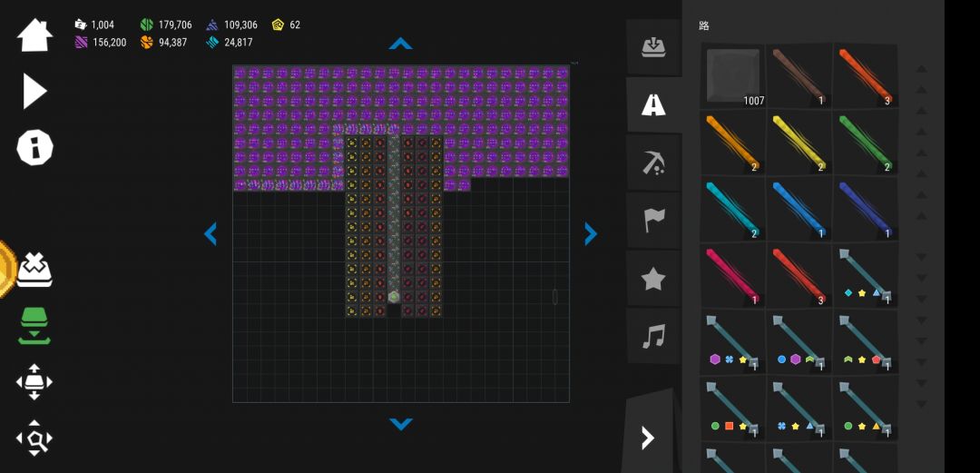Select the pink road item
This screenshot has height=473, width=980.
(733, 275)
